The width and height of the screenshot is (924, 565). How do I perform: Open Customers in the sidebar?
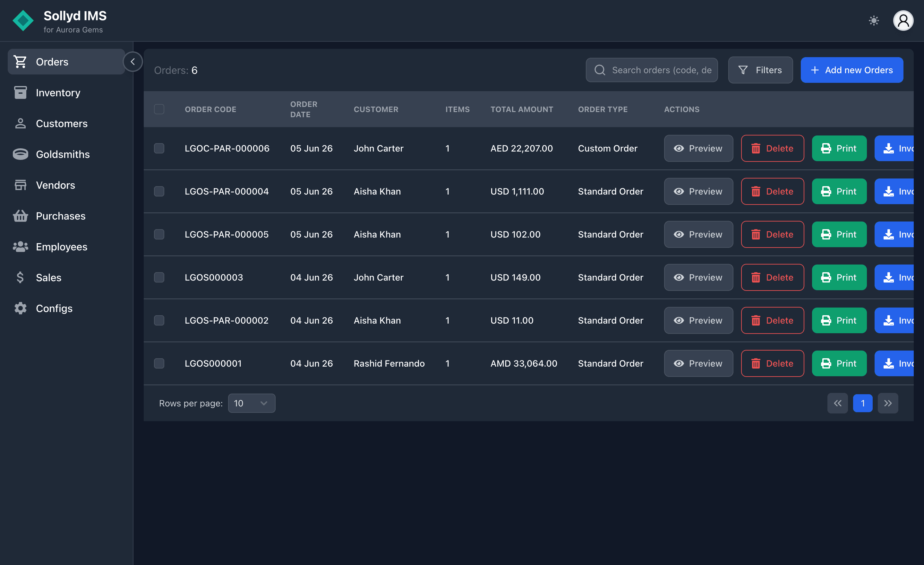coord(66,123)
